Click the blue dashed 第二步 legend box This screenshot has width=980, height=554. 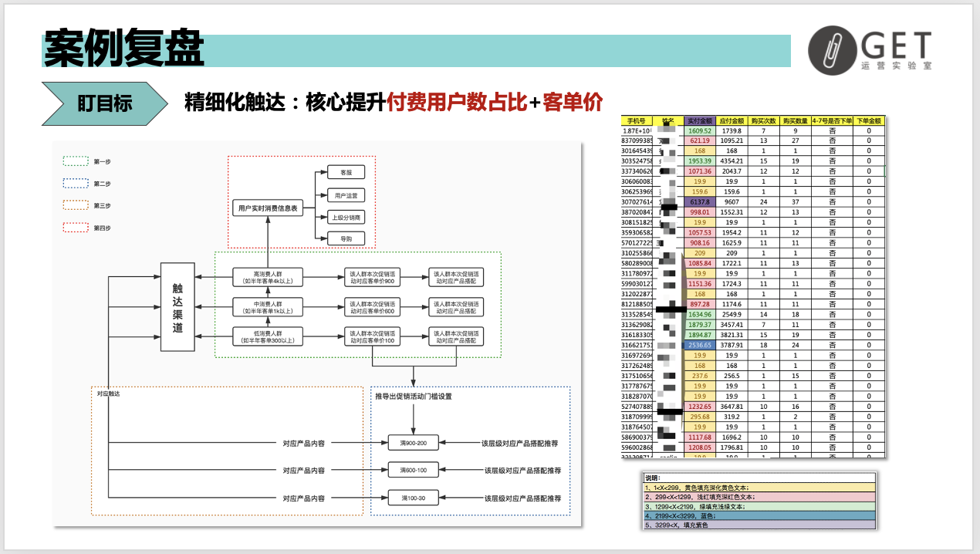(74, 184)
